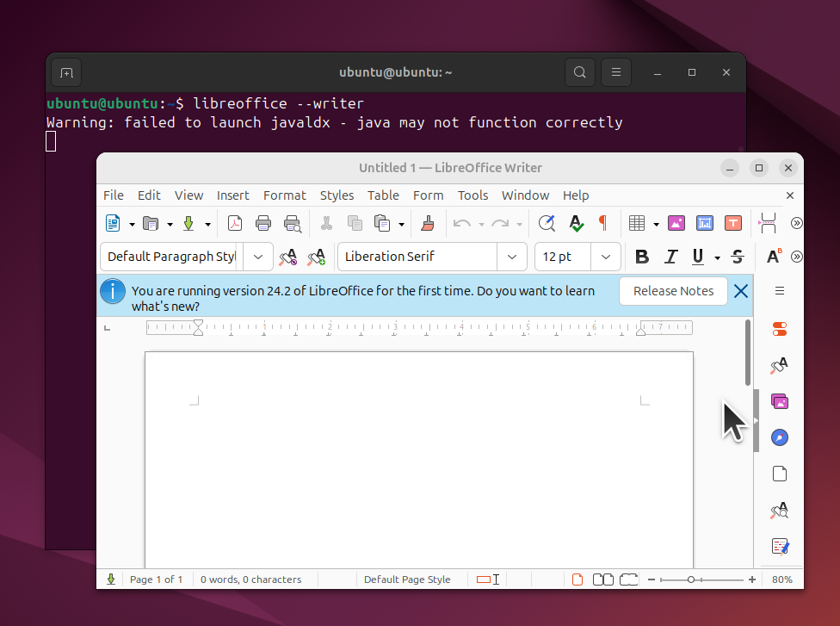Screen dimensions: 840x626
Task: Click the Undo arrow
Action: click(x=462, y=224)
